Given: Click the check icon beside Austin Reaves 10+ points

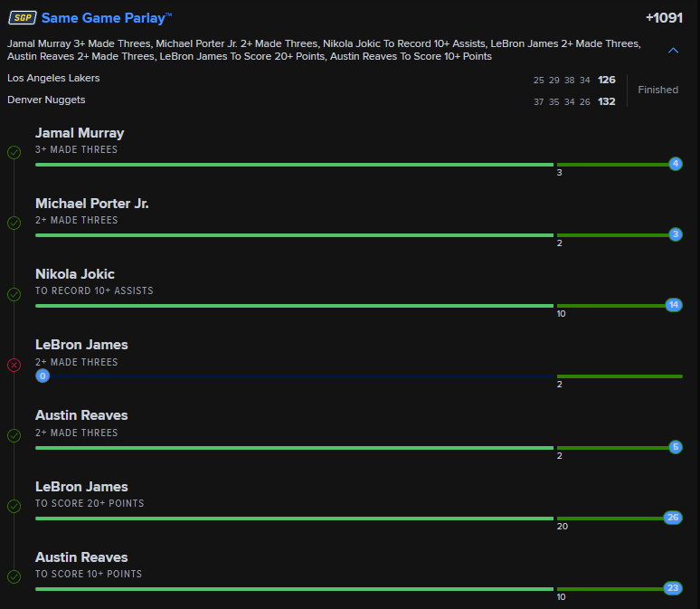Looking at the screenshot, I should [x=14, y=576].
